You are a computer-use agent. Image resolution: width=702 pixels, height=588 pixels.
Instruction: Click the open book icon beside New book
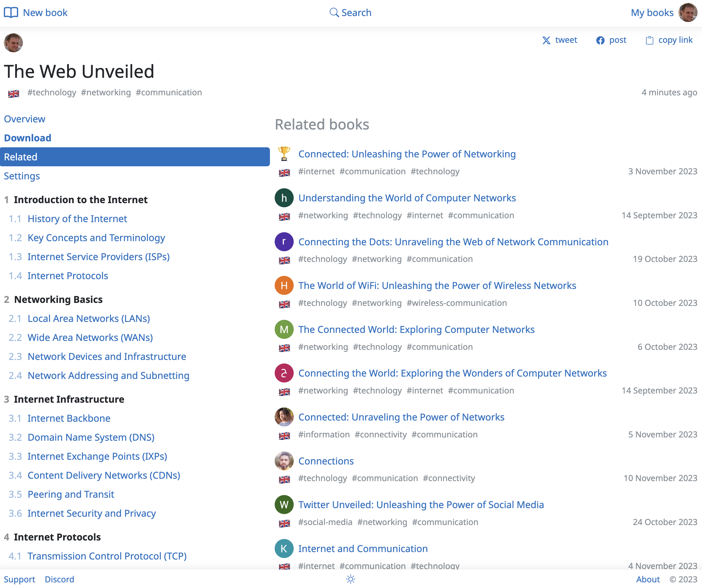coord(11,13)
